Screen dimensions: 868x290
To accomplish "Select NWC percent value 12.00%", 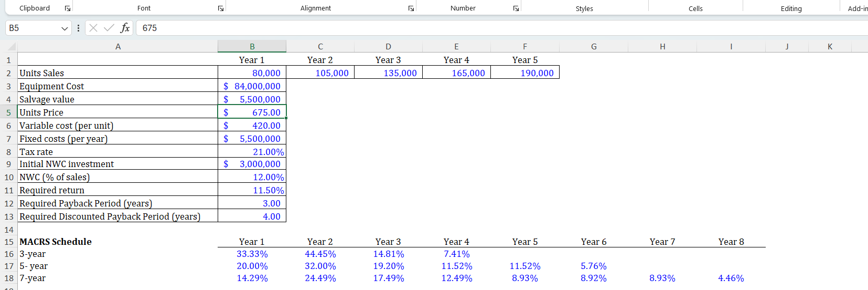I will point(252,177).
